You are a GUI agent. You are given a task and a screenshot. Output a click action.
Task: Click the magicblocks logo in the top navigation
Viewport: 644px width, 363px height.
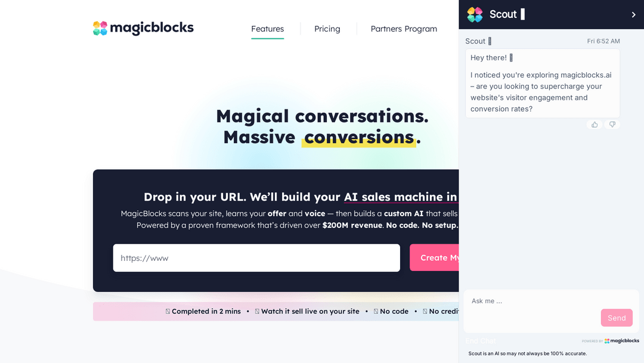click(x=143, y=27)
